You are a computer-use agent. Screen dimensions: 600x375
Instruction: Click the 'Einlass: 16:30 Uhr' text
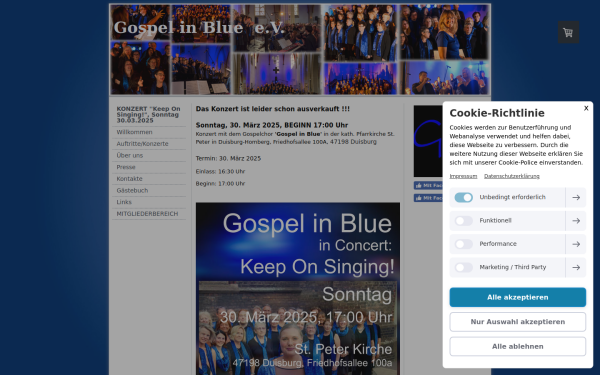pyautogui.click(x=220, y=171)
